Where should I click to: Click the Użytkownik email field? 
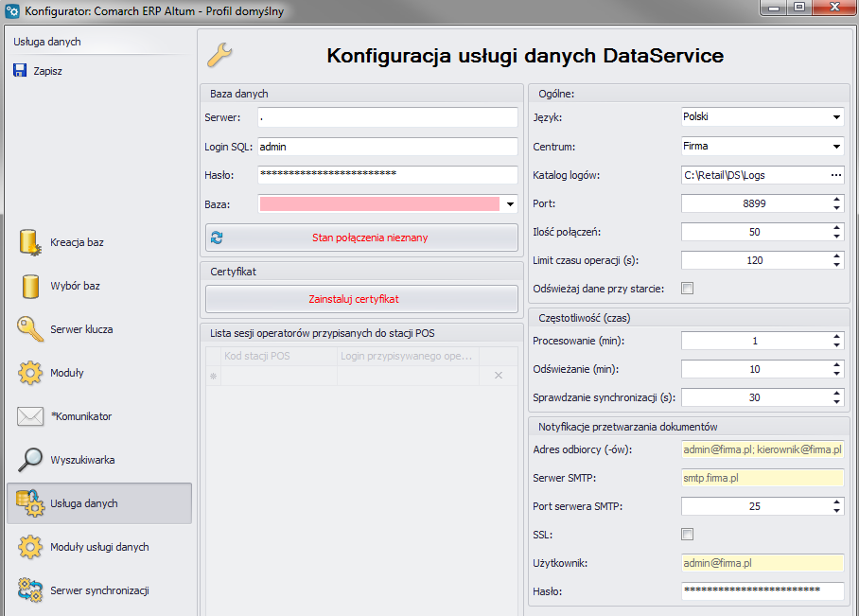763,563
